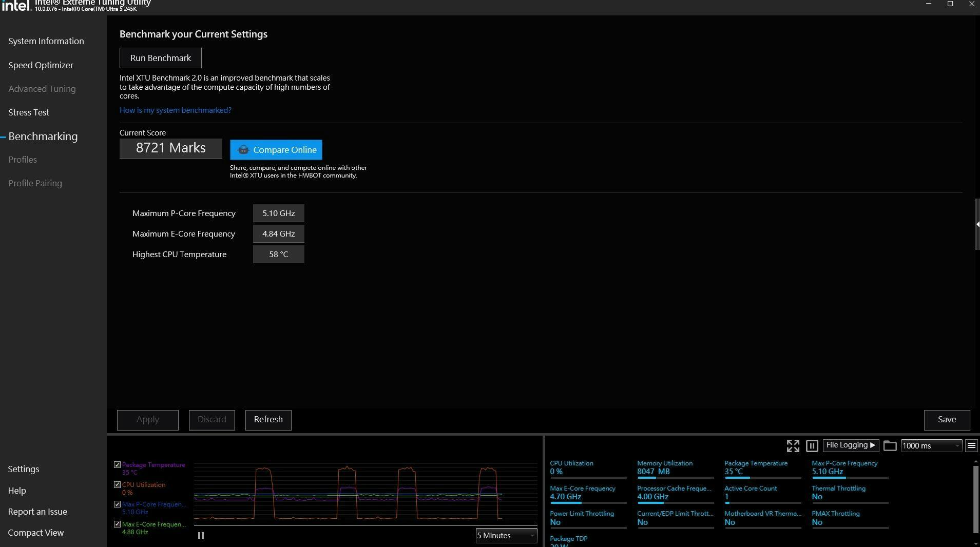Click Highest CPU Temperature 58 °C value
This screenshot has width=980, height=547.
click(279, 255)
